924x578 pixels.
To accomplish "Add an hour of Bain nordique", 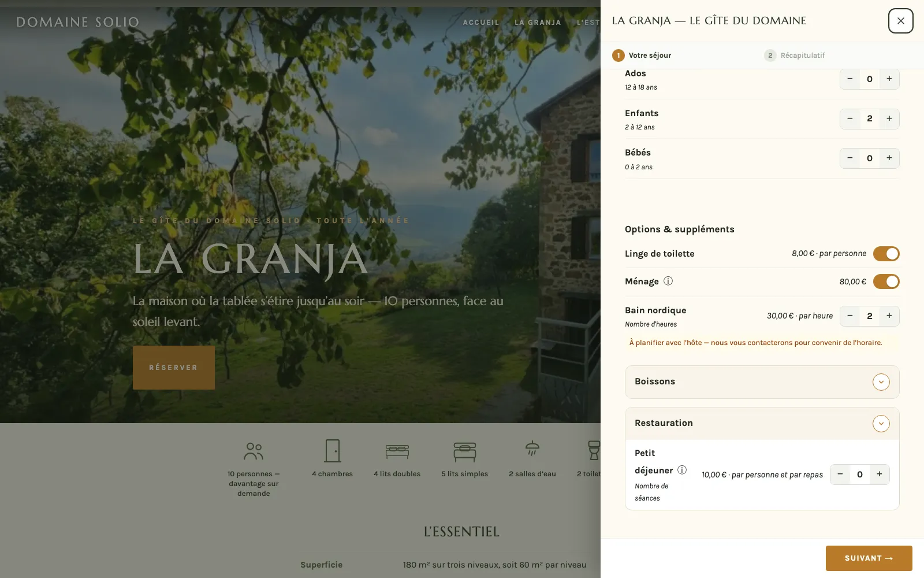I will [x=889, y=316].
